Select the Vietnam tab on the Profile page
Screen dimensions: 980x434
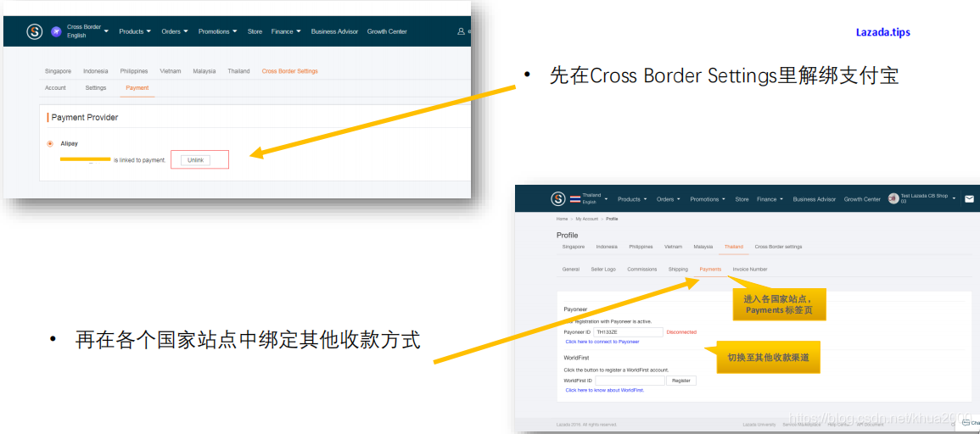tap(673, 247)
